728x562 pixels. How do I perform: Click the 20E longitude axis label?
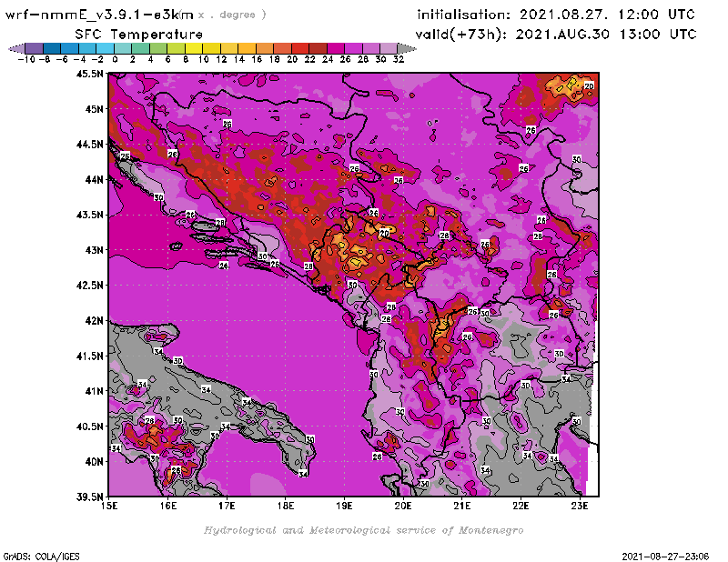[403, 506]
